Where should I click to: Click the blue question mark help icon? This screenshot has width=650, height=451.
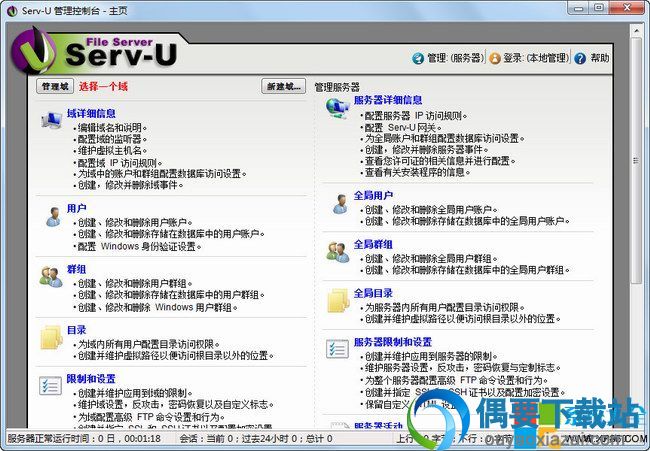pos(580,58)
